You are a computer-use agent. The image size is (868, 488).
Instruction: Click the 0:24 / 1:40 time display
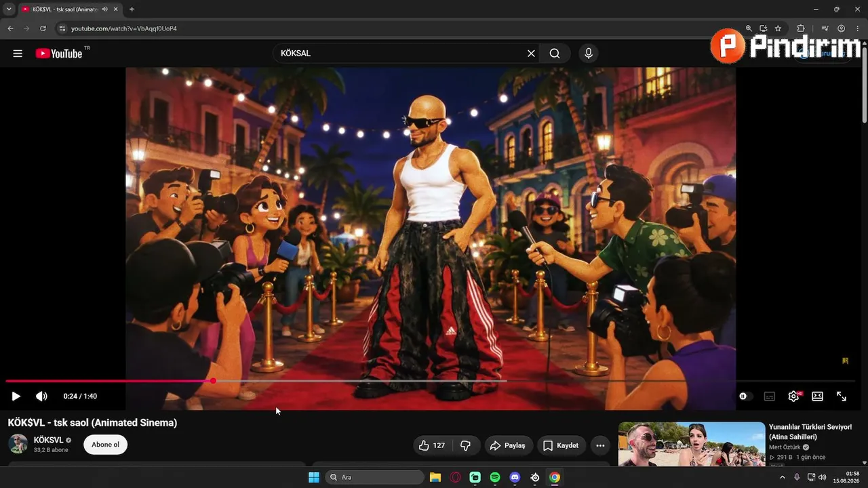coord(80,396)
